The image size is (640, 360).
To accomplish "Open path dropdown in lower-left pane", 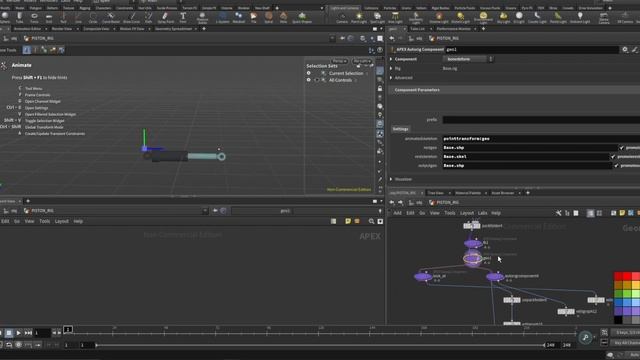I will 205,211.
